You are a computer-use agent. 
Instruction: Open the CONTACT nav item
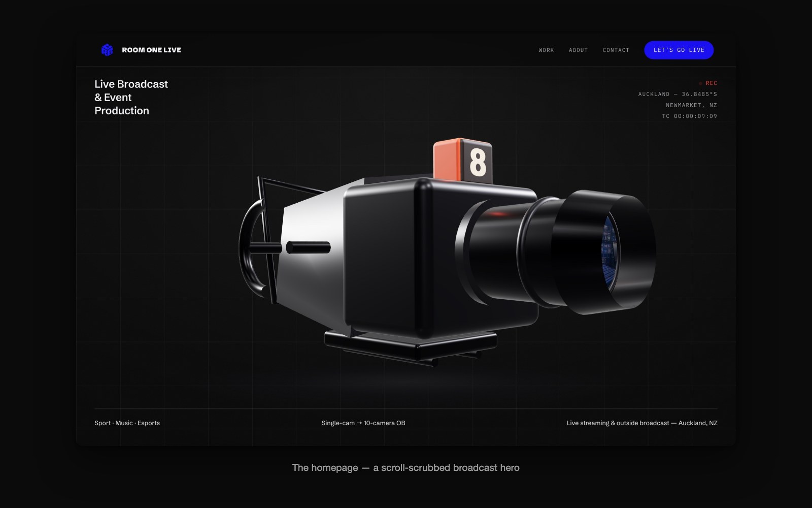click(616, 50)
